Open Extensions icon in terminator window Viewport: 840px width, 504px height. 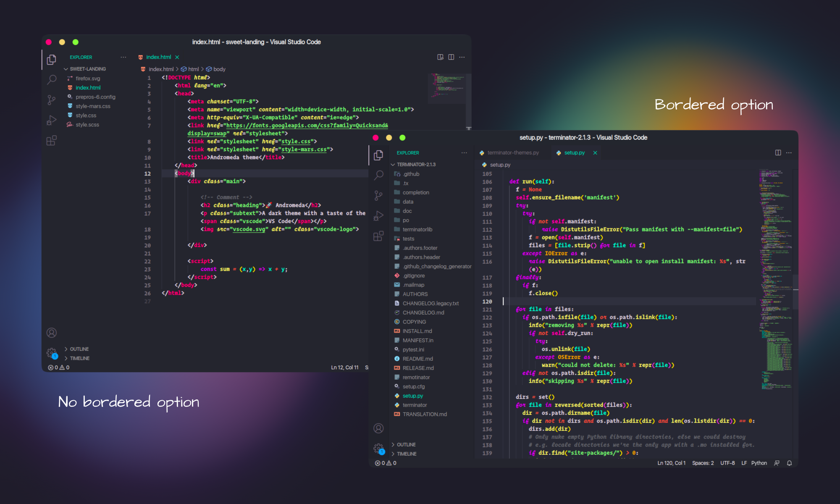(x=378, y=236)
